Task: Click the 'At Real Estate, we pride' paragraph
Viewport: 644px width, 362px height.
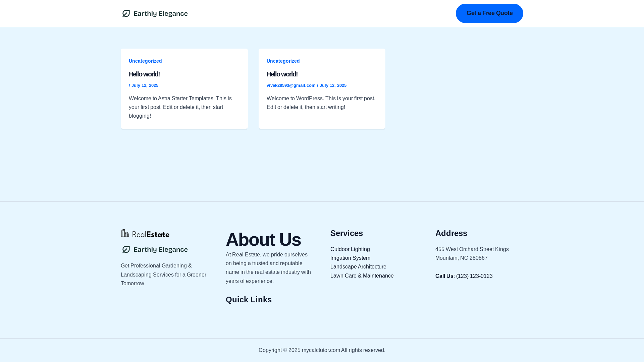Action: 268,268
